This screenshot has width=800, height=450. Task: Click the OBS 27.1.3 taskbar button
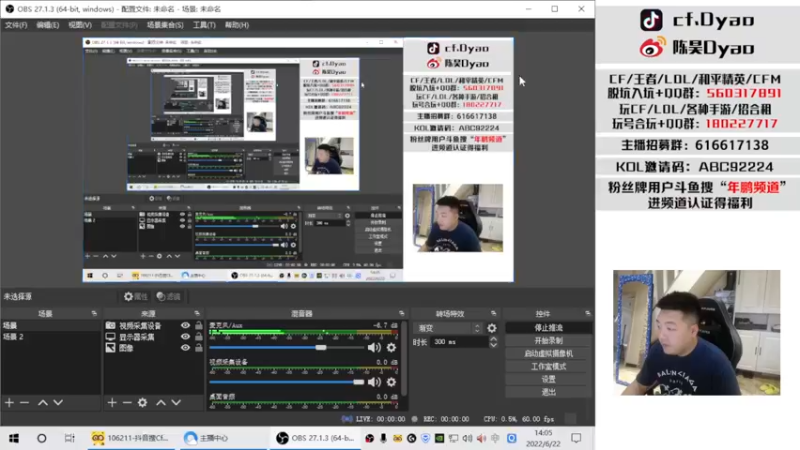click(315, 438)
